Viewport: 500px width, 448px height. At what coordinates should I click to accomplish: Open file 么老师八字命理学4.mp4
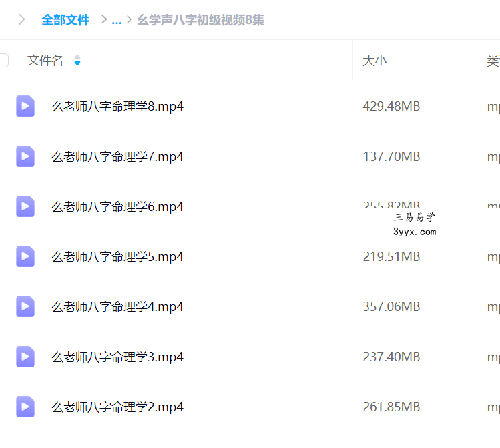click(117, 306)
